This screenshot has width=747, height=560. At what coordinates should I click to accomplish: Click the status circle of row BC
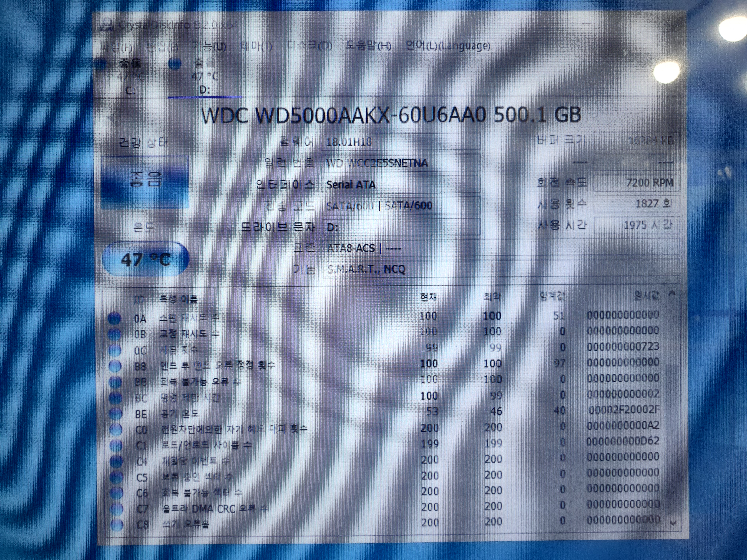116,398
